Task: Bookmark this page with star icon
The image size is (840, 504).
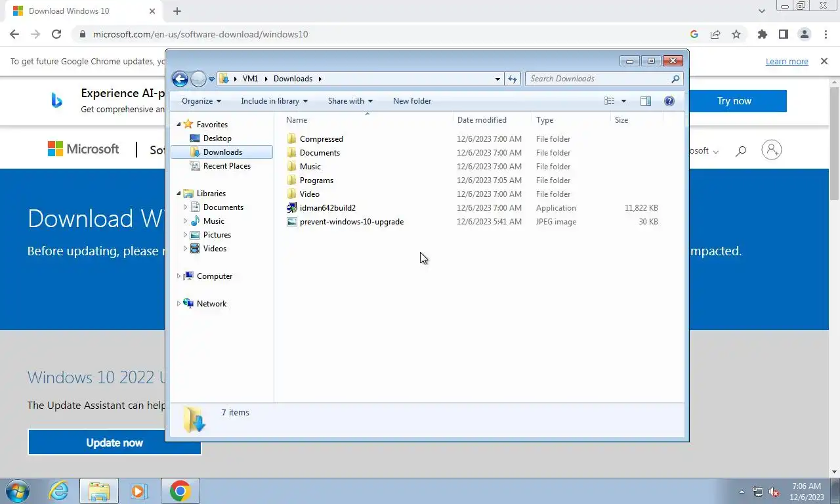Action: click(736, 34)
